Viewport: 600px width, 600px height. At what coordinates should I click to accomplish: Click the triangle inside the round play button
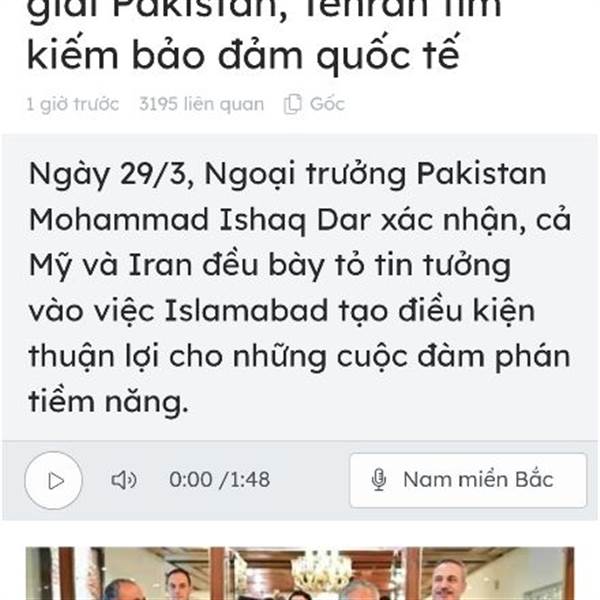56,481
